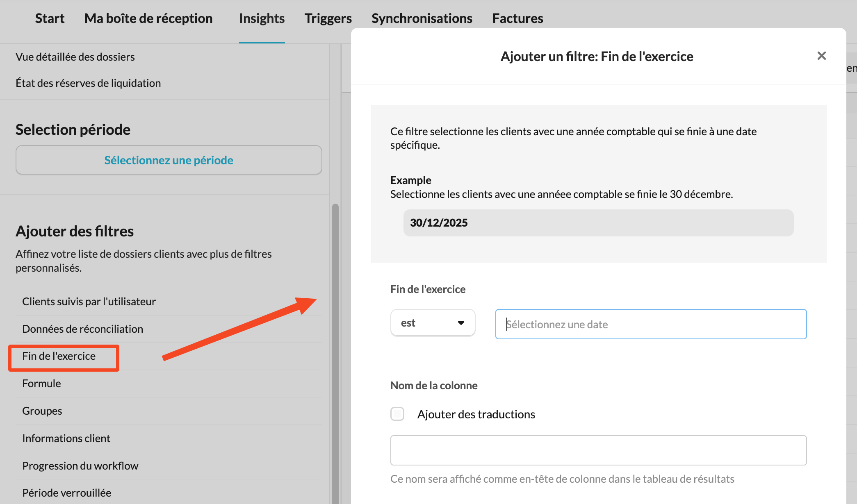Switch to the Insights tab
Screen dimensions: 857x504
click(262, 18)
